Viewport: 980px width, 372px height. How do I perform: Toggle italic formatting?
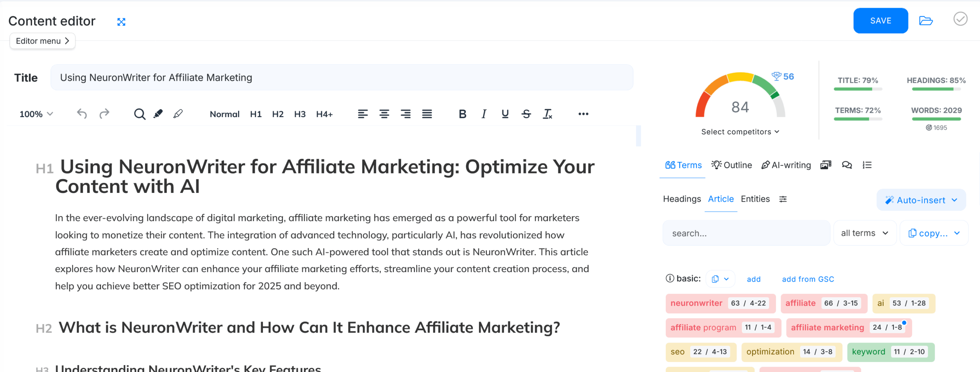tap(484, 114)
